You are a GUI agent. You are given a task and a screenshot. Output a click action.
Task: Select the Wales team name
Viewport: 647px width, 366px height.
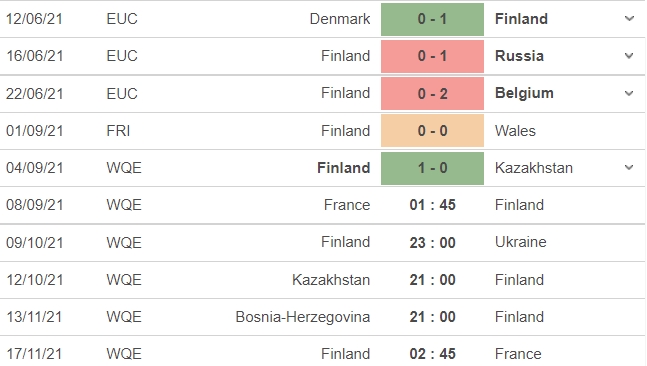515,131
